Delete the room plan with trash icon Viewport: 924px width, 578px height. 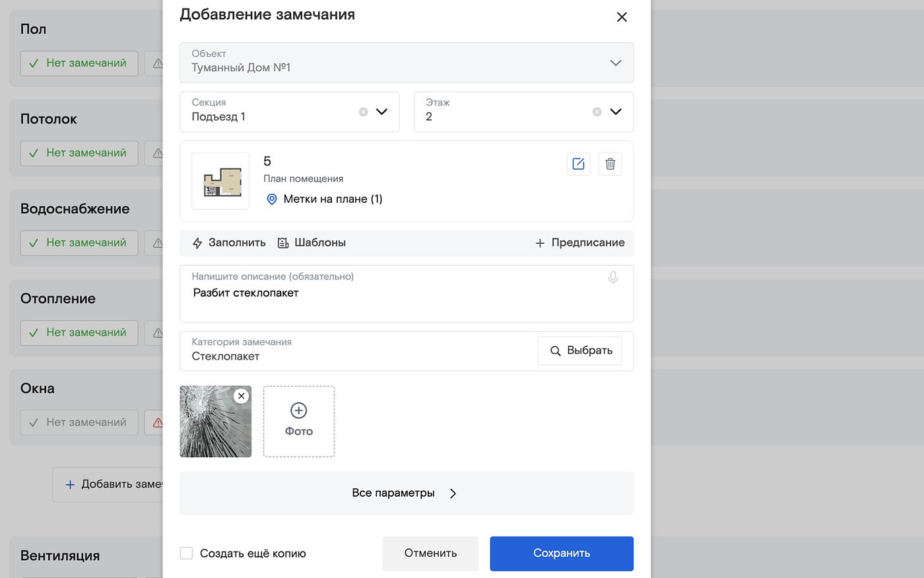pos(610,164)
